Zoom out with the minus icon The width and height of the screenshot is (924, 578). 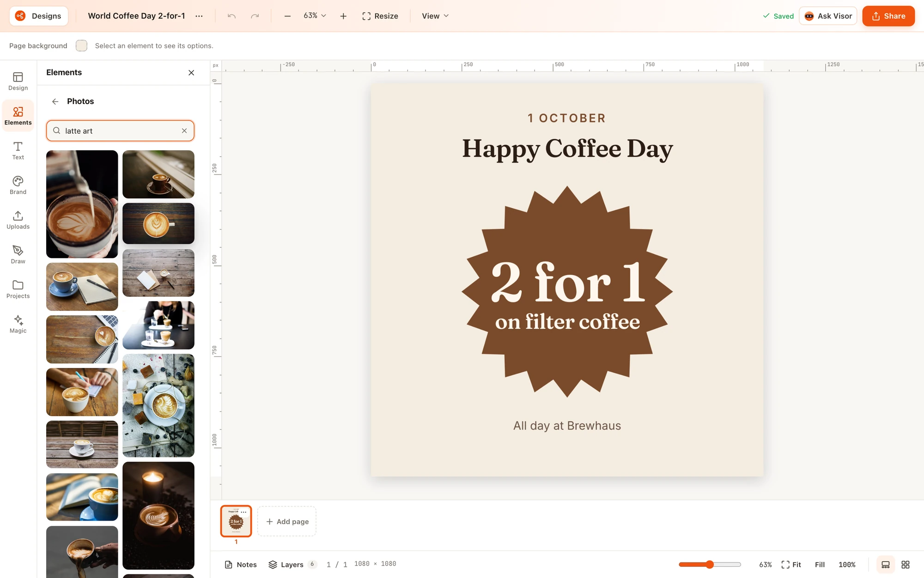tap(287, 16)
